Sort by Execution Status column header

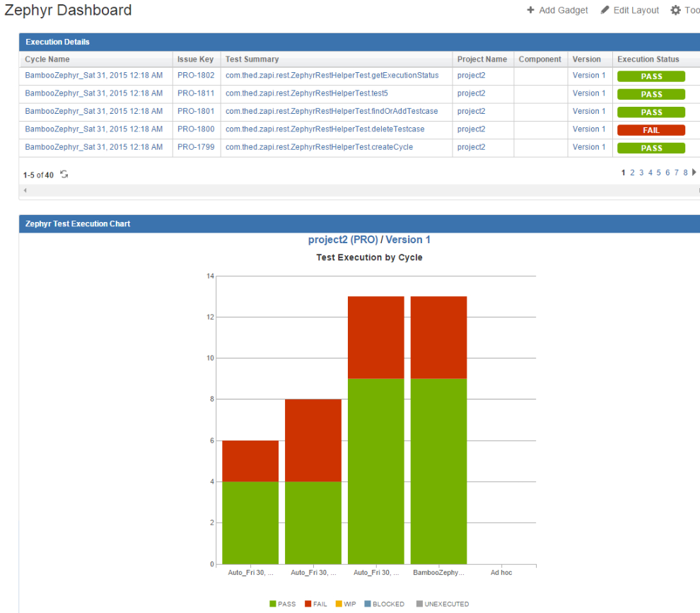coord(648,59)
